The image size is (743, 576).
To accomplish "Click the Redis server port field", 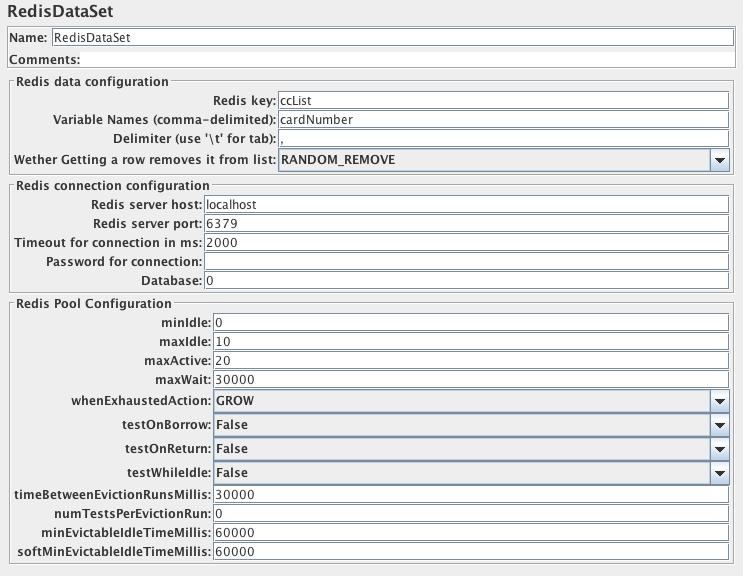I will pos(464,223).
